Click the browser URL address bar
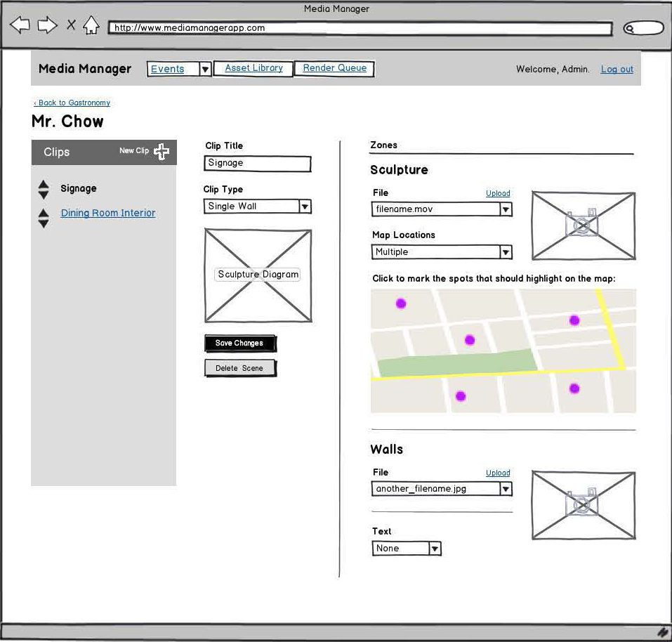The image size is (672, 642). [360, 28]
